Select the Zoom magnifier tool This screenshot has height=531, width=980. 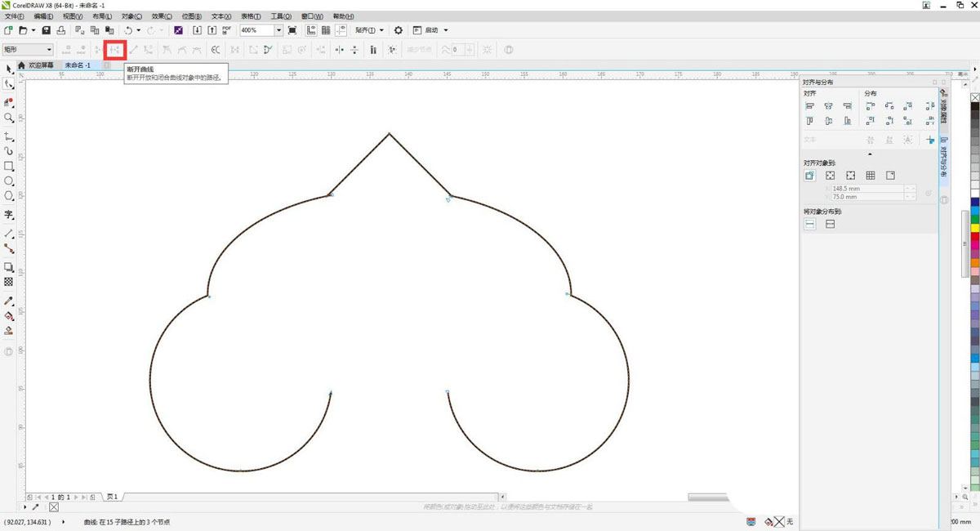tap(9, 118)
